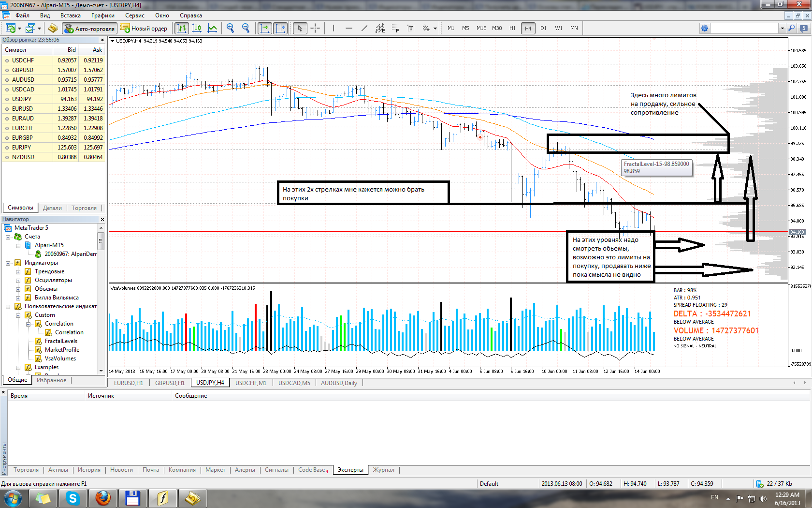Viewport: 812px width, 508px height.
Task: Click the search settings gear icon
Action: pos(705,28)
